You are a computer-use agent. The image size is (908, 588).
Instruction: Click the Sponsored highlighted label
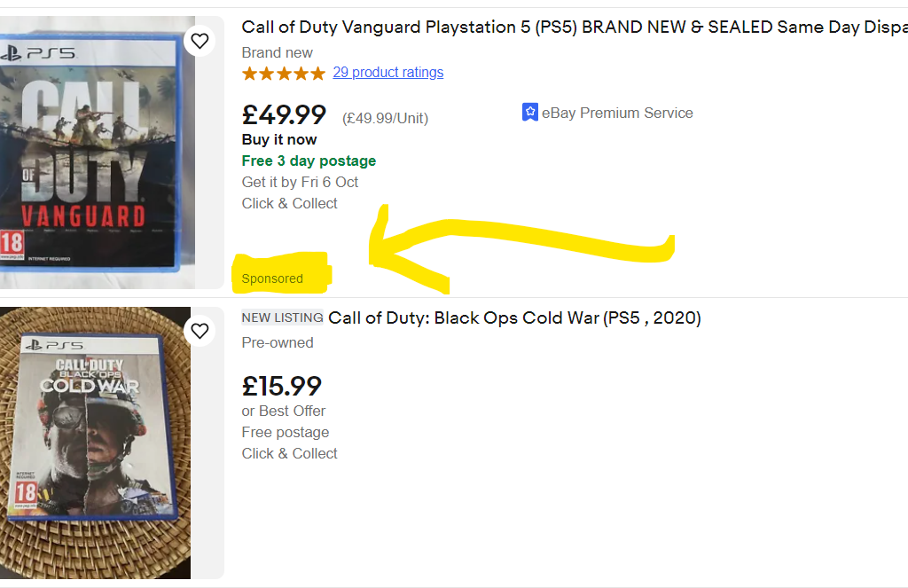271,278
